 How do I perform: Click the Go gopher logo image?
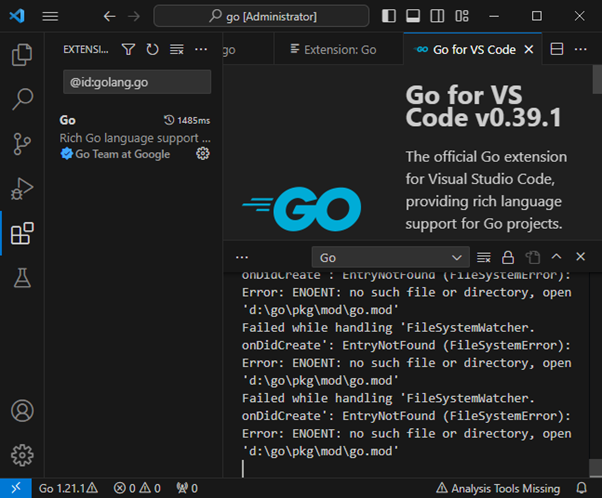point(302,208)
